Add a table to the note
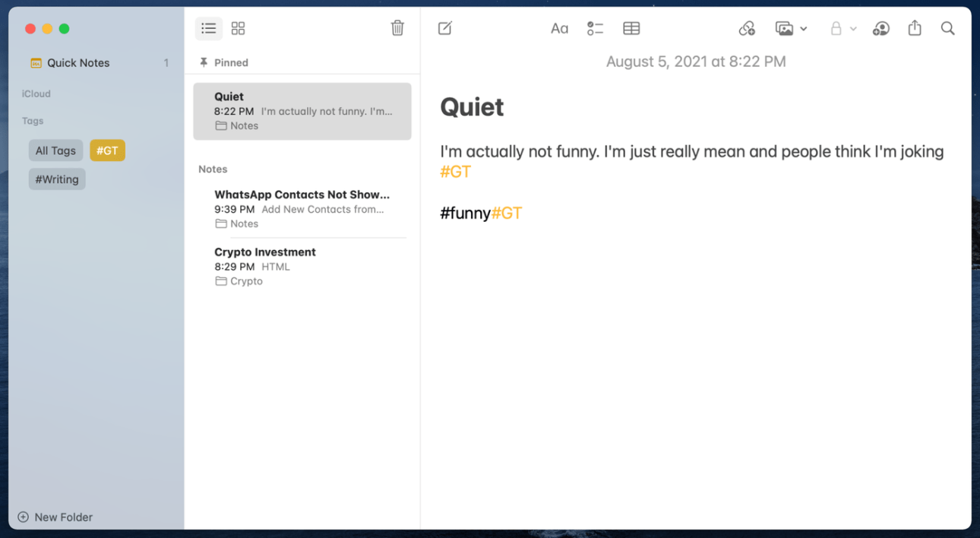Screen dimensions: 980x538 pos(631,29)
